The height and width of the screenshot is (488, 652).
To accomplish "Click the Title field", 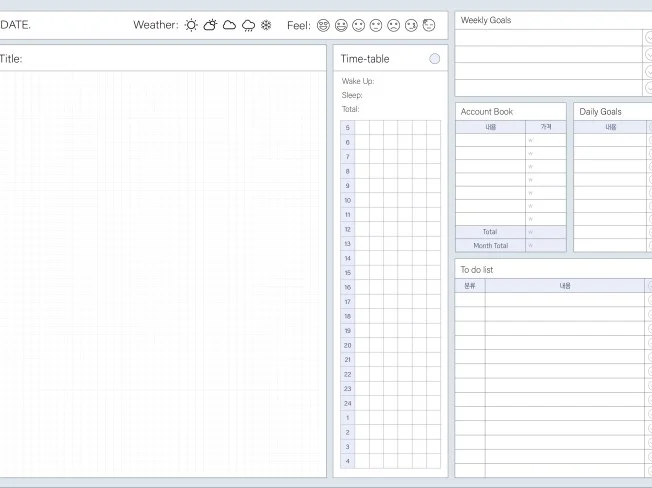I will [160, 59].
